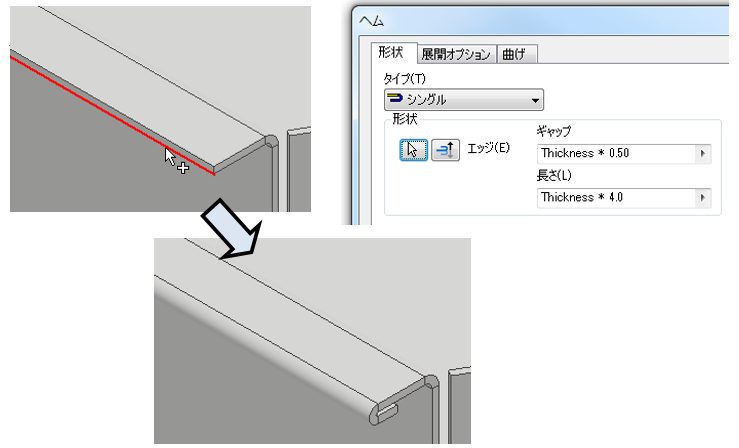Go to the 曲げ tab
This screenshot has height=448, width=739.
tap(514, 54)
